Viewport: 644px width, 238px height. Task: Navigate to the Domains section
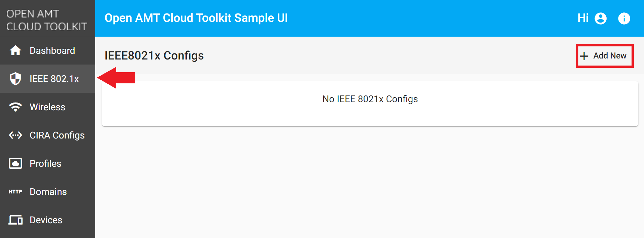(48, 192)
